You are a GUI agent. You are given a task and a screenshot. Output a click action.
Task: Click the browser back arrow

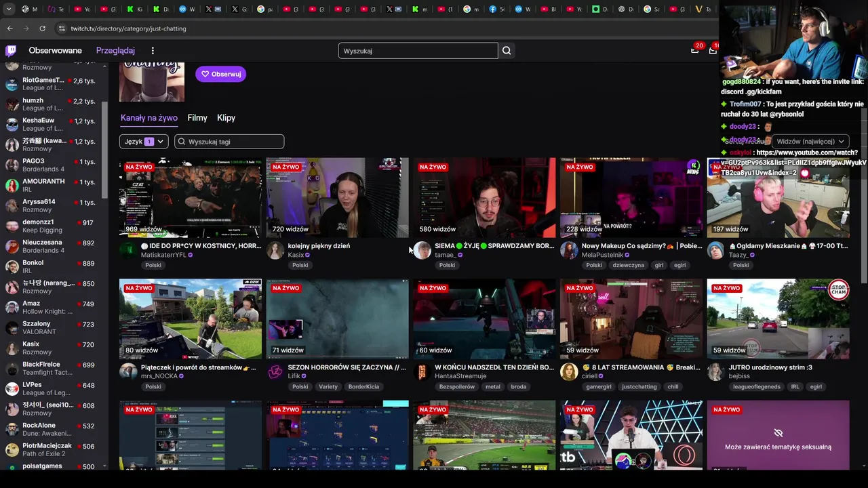10,28
